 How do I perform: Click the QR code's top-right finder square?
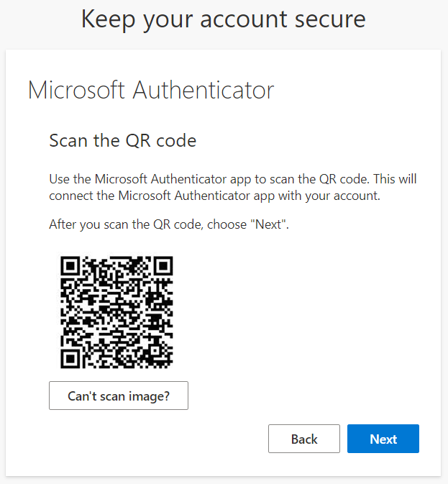(x=163, y=266)
